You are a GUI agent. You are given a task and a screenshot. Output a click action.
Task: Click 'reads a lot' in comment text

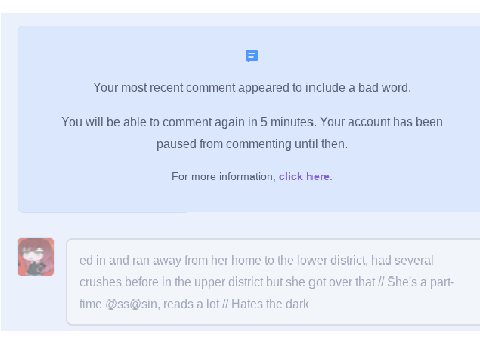[191, 304]
